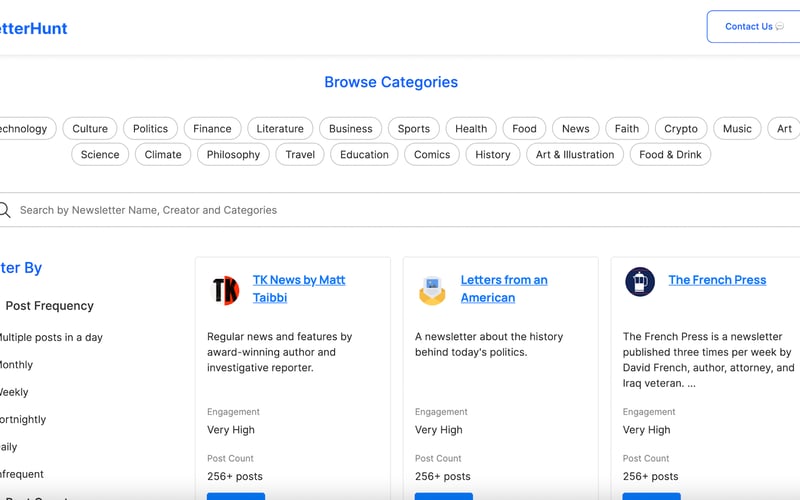Image resolution: width=800 pixels, height=500 pixels.
Task: Click the Filter By heading
Action: click(21, 268)
